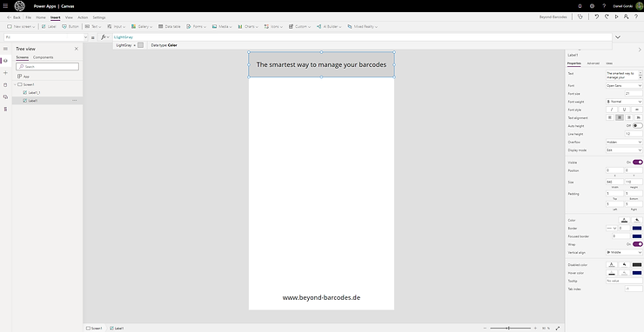Click the LightGray color swatch

coord(140,45)
